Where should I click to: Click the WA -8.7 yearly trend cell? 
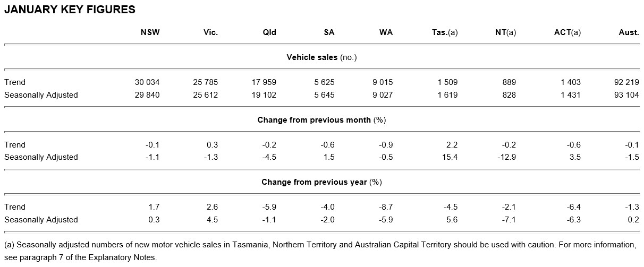385,207
